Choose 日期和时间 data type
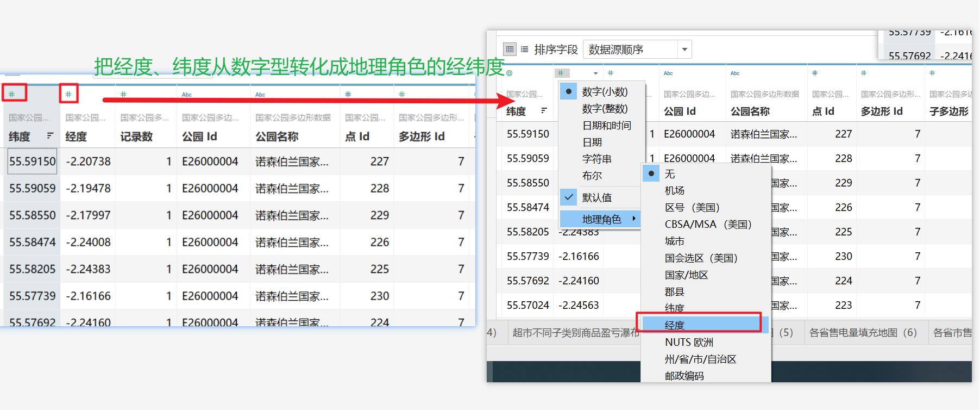This screenshot has height=410, width=980. click(x=602, y=125)
